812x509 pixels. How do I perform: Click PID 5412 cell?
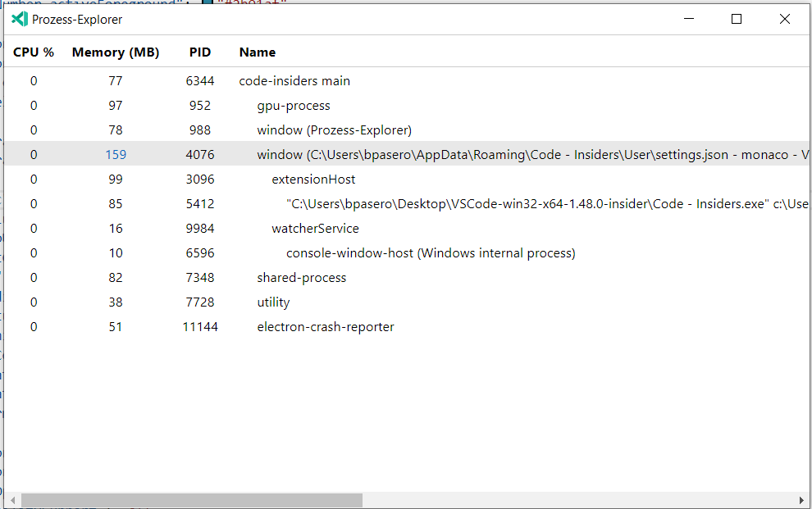[x=200, y=204]
